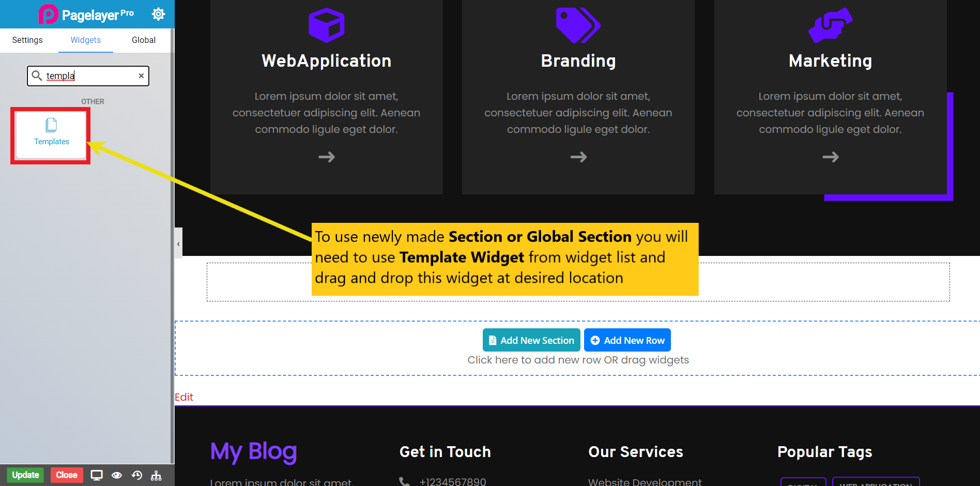Open page structure sitemap icon

pos(157,475)
